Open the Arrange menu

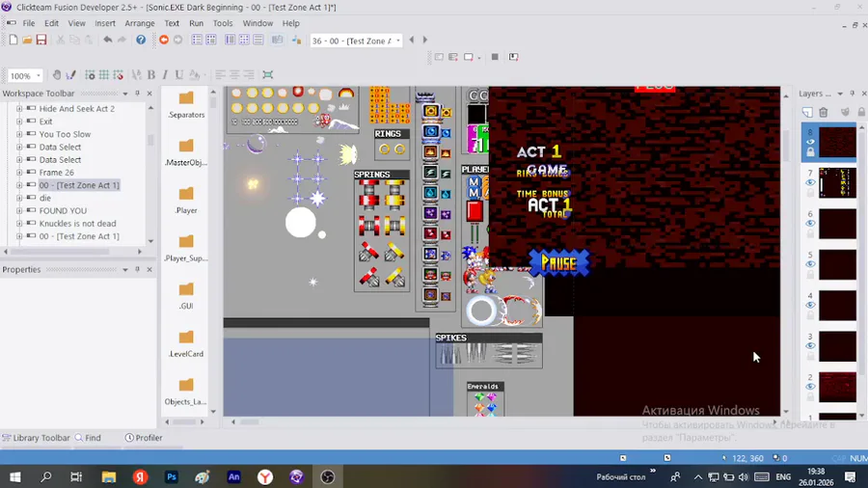click(140, 23)
